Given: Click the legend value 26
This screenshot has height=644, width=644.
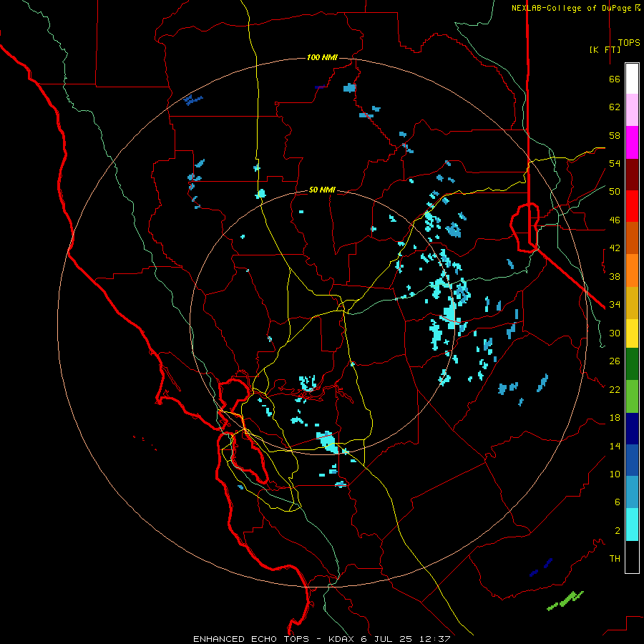Looking at the screenshot, I should [615, 361].
